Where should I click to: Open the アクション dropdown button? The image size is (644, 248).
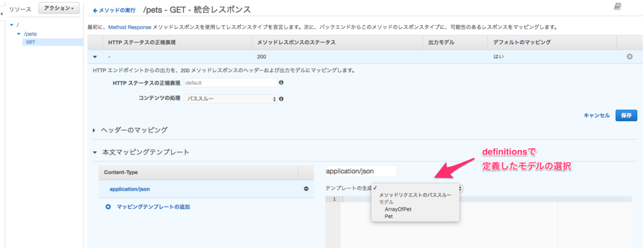click(x=58, y=8)
